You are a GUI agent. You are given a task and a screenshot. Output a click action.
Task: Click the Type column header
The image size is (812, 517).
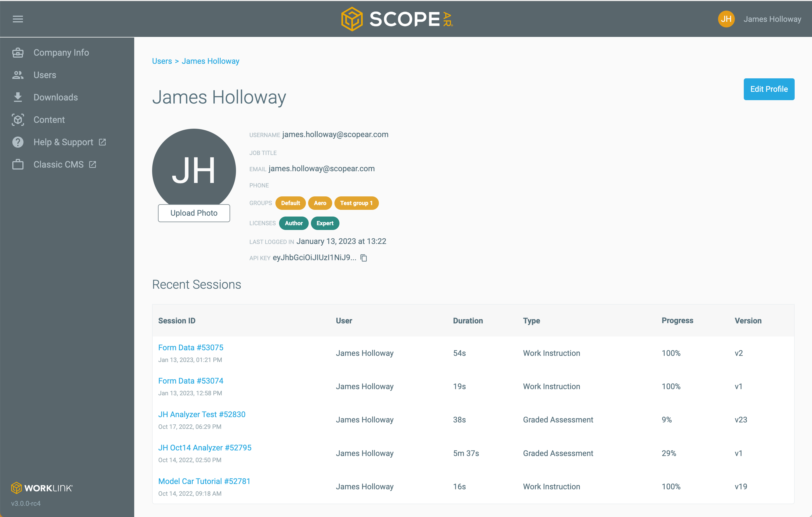tap(532, 321)
